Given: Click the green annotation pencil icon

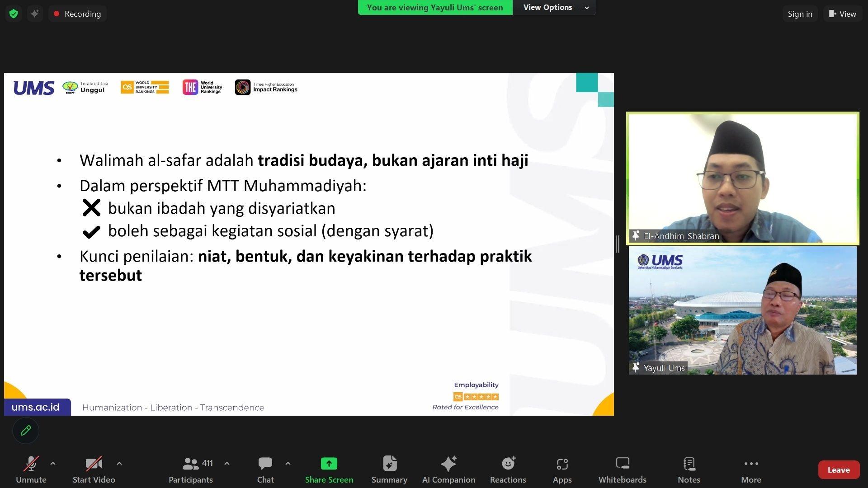Looking at the screenshot, I should coord(26,431).
